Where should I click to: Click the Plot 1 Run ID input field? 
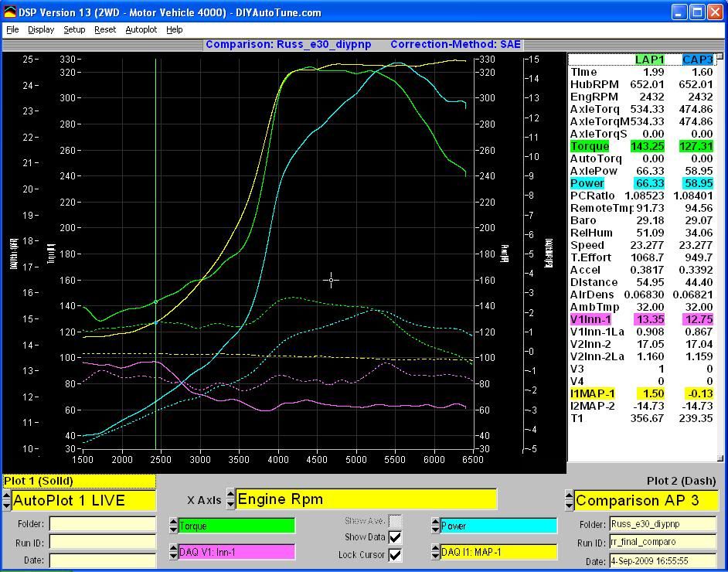pos(103,542)
